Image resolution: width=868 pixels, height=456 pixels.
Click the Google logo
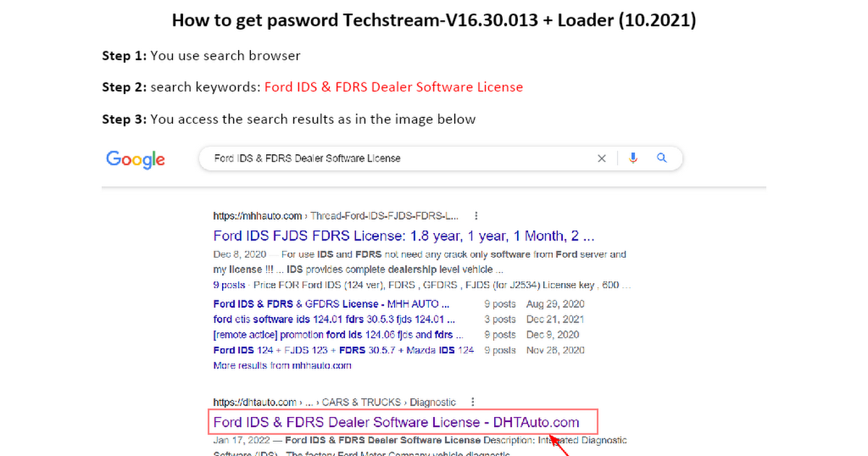point(135,159)
